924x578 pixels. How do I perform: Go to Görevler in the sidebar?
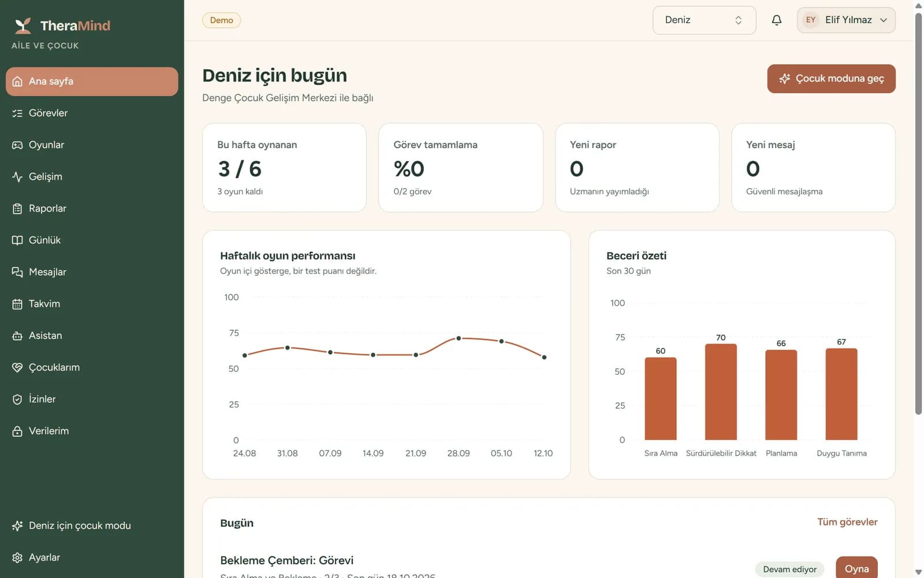point(92,113)
